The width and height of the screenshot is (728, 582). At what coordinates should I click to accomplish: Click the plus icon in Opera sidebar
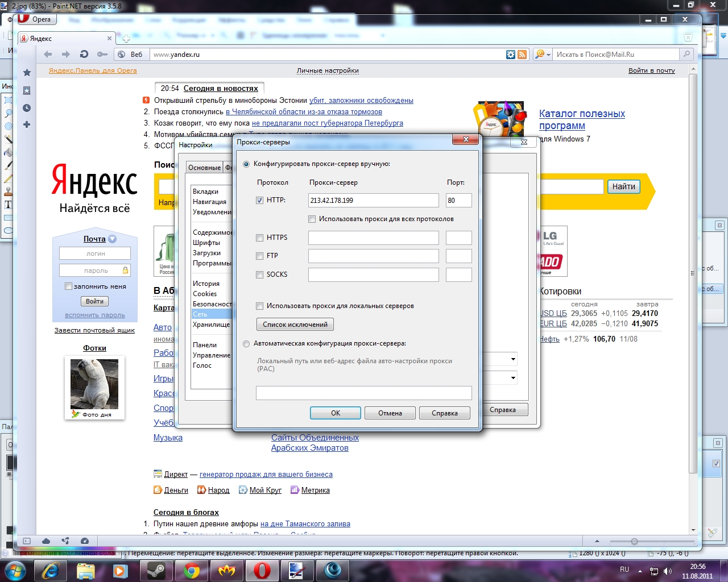27,124
